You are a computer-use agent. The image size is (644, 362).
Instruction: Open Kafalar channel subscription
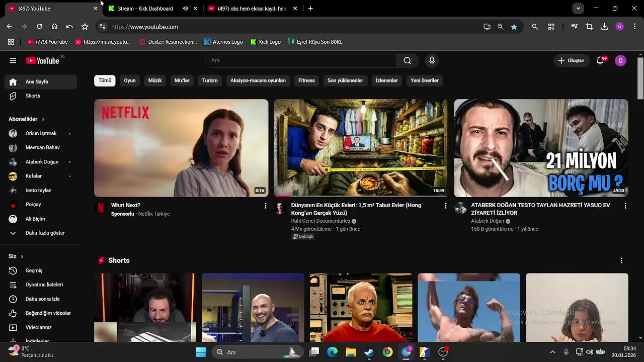pos(41,176)
